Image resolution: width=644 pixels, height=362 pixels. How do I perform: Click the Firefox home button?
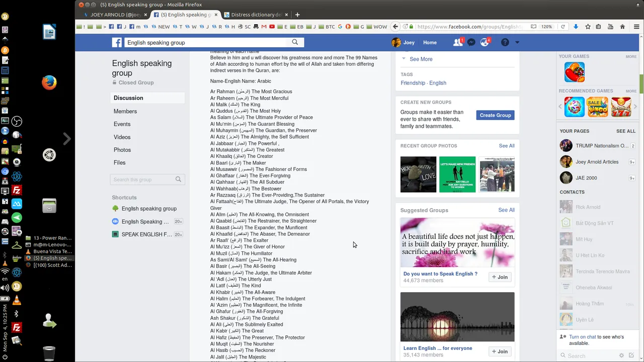(622, 27)
